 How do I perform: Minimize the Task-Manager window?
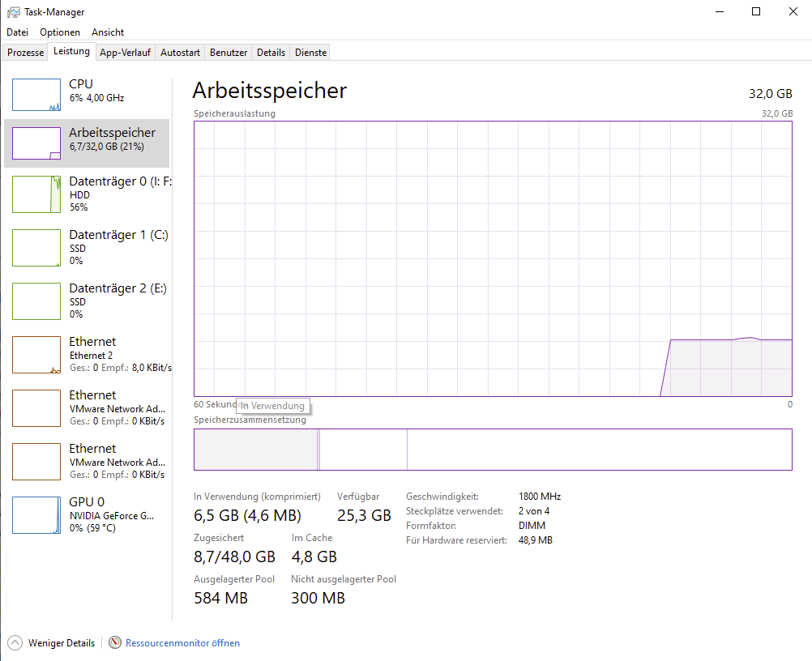coord(720,11)
